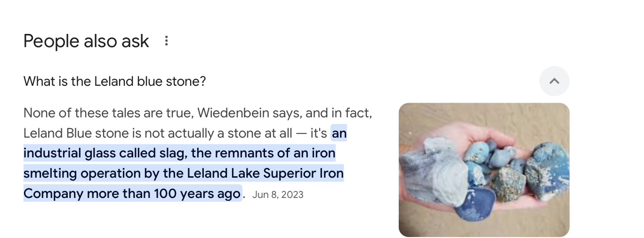Click the question What is the Leland blue stone?
The width and height of the screenshot is (644, 238).
115,82
